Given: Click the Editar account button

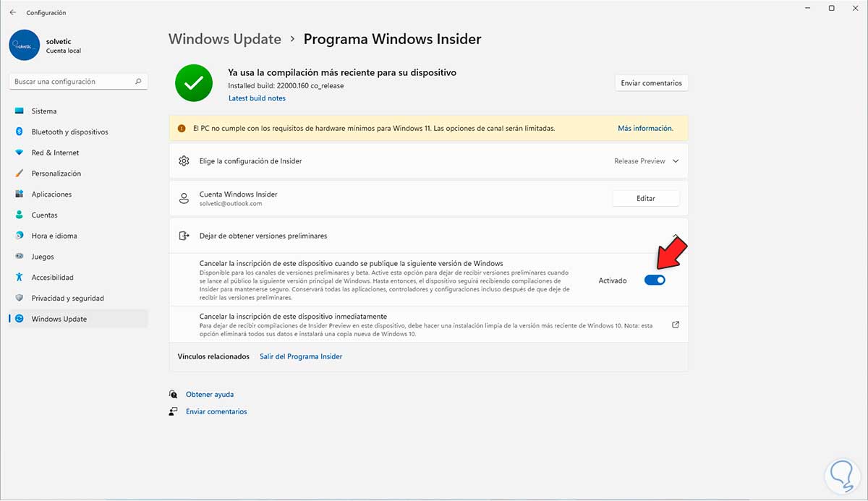Looking at the screenshot, I should pyautogui.click(x=646, y=198).
